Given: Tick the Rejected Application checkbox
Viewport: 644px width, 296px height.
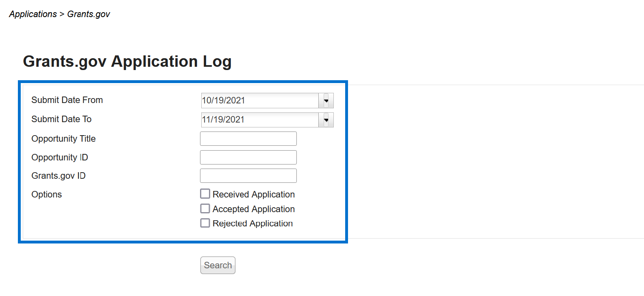Looking at the screenshot, I should [205, 223].
